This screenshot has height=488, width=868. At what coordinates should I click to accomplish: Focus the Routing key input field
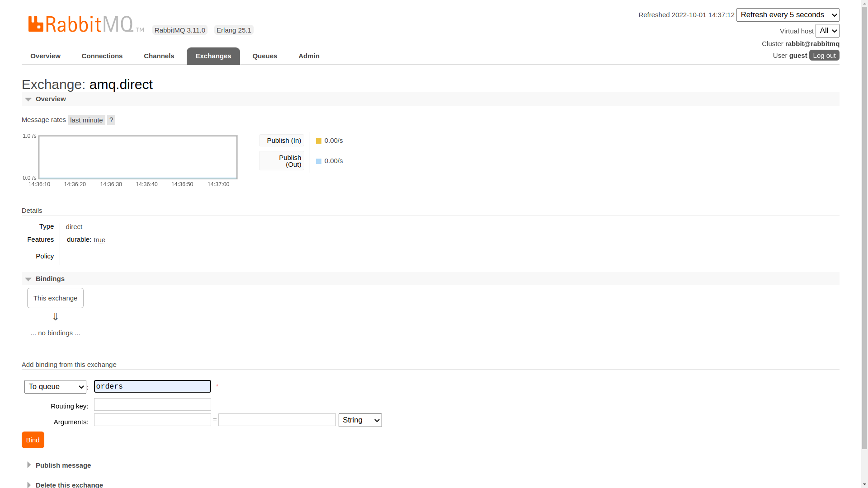pyautogui.click(x=152, y=404)
